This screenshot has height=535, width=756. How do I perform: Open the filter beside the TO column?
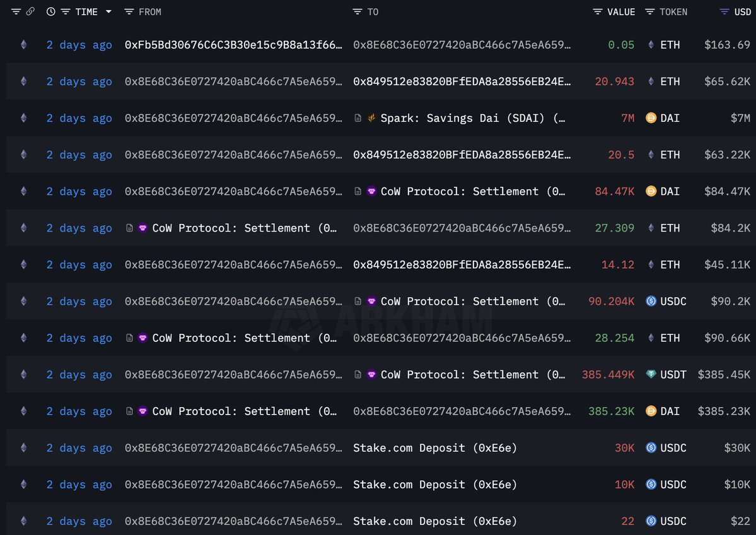[x=357, y=12]
